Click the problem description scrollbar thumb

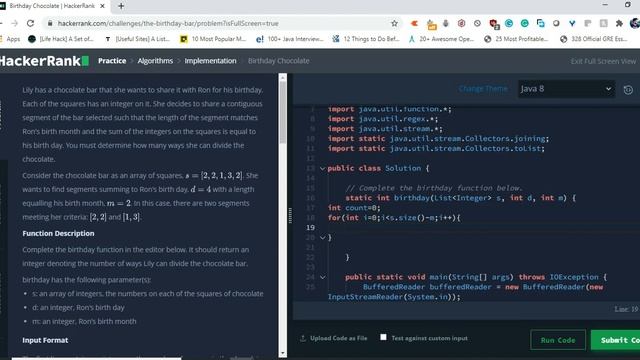tap(282, 112)
